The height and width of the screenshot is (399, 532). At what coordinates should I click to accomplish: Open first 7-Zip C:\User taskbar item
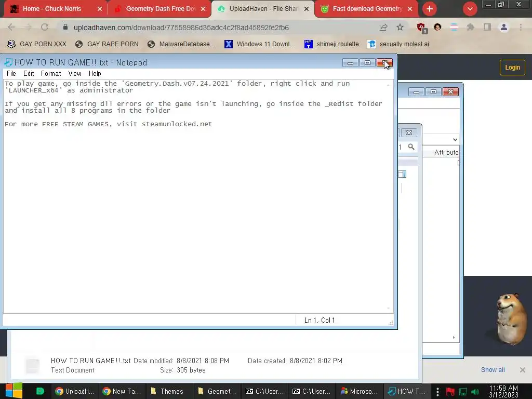click(264, 391)
